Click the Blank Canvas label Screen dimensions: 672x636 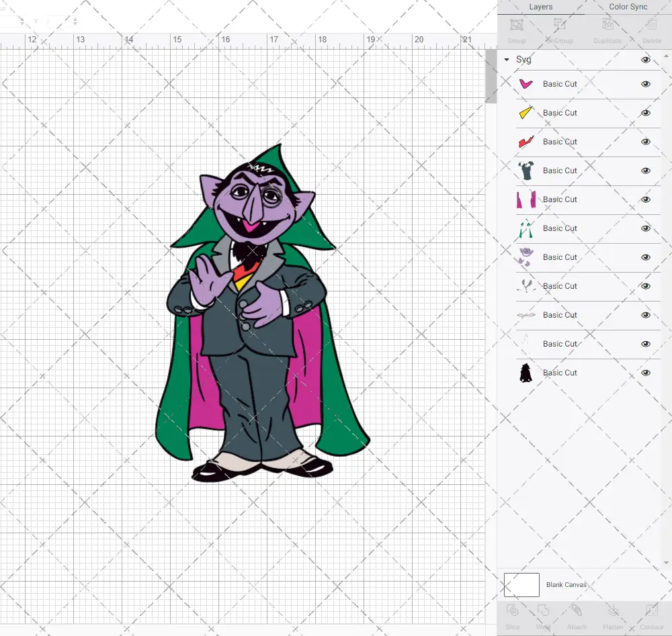coord(566,584)
